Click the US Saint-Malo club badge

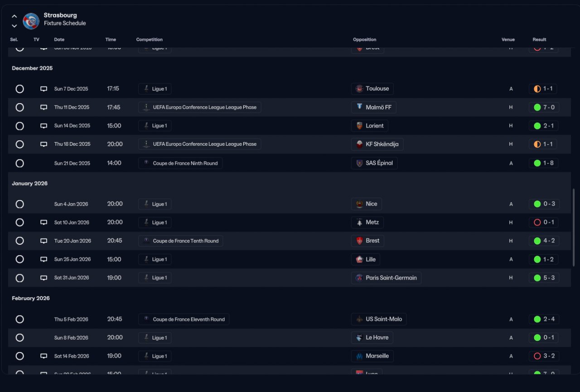359,319
